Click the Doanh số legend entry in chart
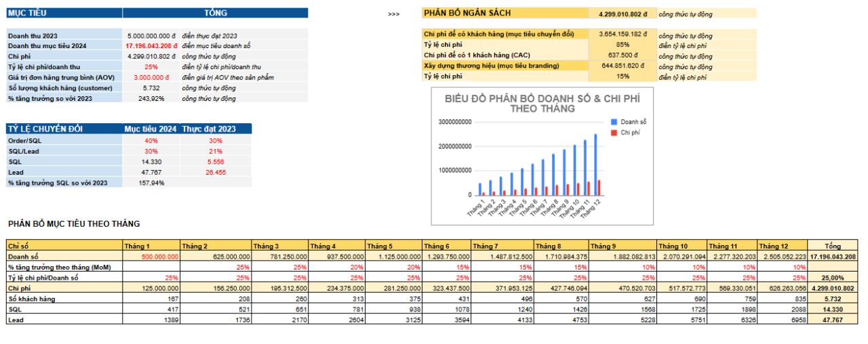The image size is (868, 344). point(628,122)
